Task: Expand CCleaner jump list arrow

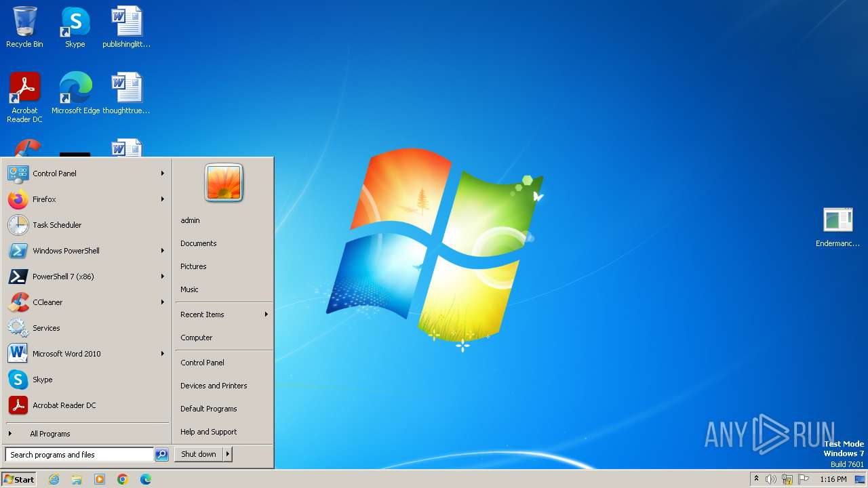Action: pyautogui.click(x=163, y=302)
